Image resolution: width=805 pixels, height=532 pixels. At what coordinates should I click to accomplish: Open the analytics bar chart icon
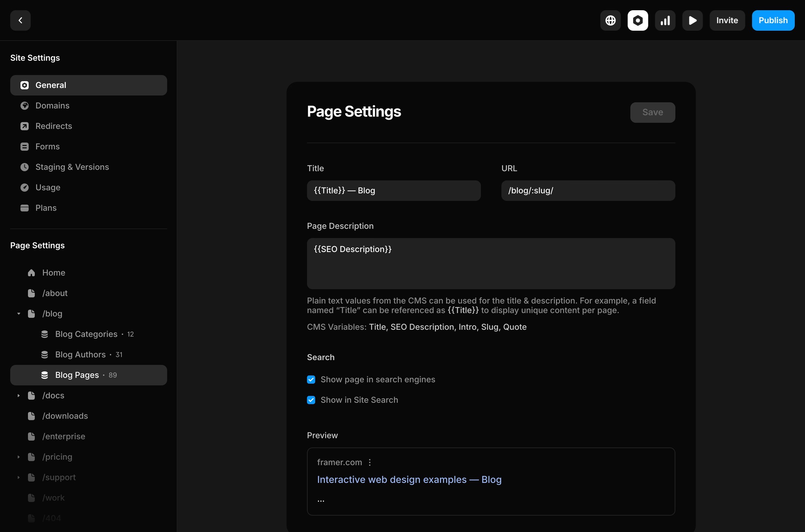tap(665, 20)
